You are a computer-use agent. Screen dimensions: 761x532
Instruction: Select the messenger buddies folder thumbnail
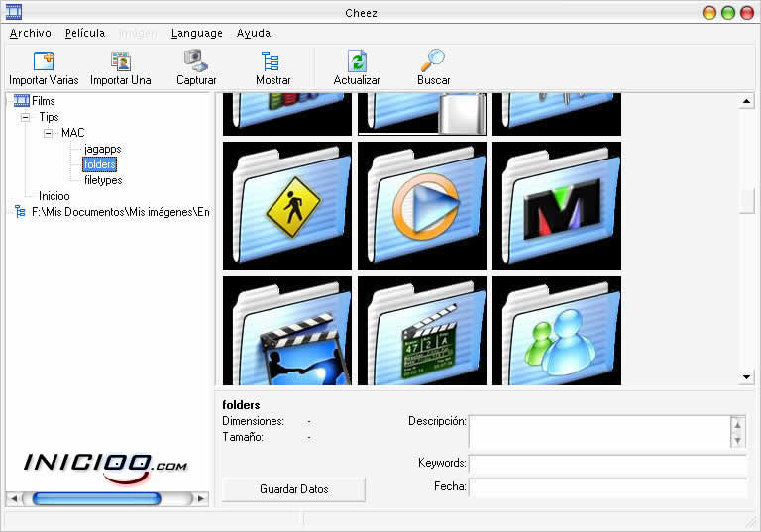[557, 331]
